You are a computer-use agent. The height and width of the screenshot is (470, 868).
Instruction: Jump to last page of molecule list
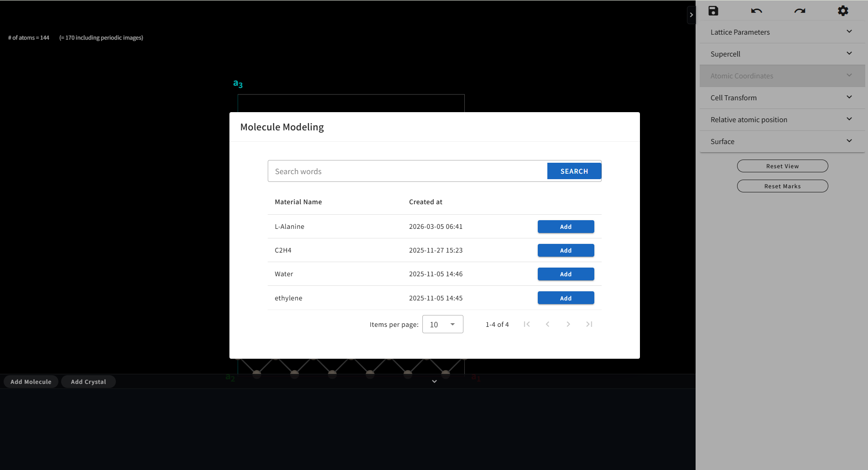tap(589, 324)
